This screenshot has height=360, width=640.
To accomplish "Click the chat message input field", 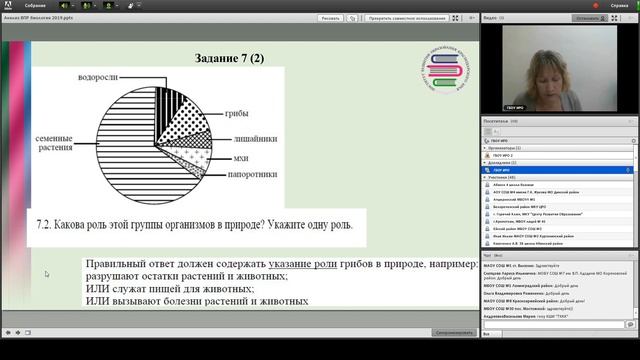I will point(554,324).
